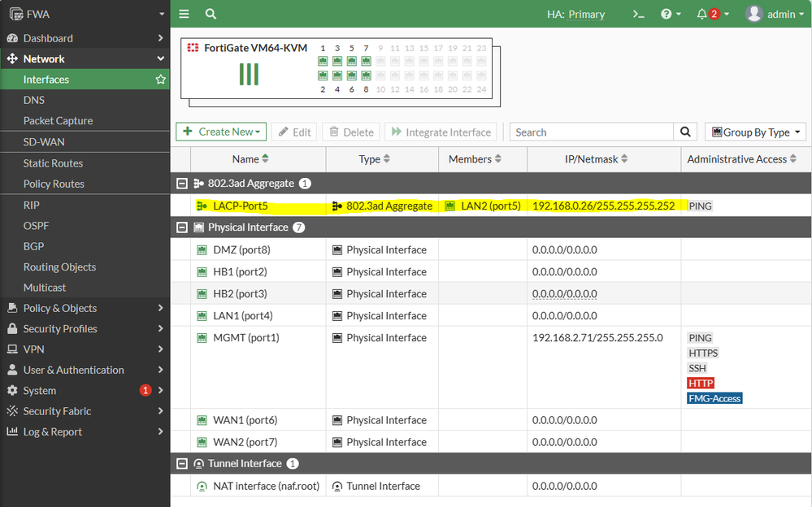This screenshot has height=507, width=812.
Task: Click the search button beside the Search field
Action: click(685, 132)
